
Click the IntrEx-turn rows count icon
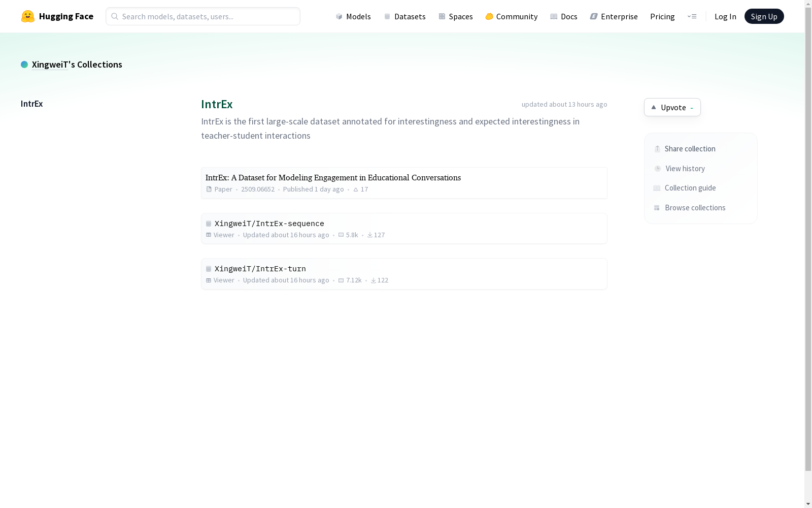point(341,280)
